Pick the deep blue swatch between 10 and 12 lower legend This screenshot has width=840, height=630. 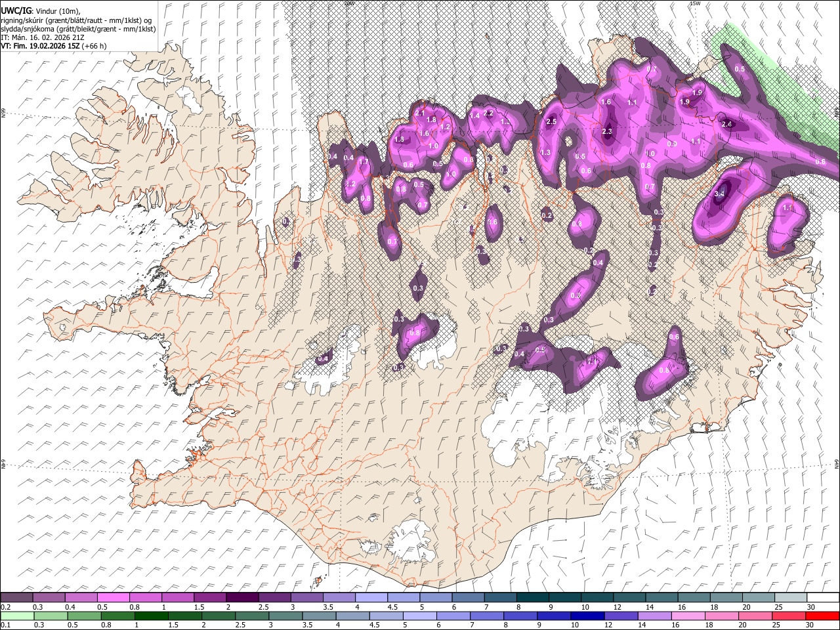pos(587,616)
